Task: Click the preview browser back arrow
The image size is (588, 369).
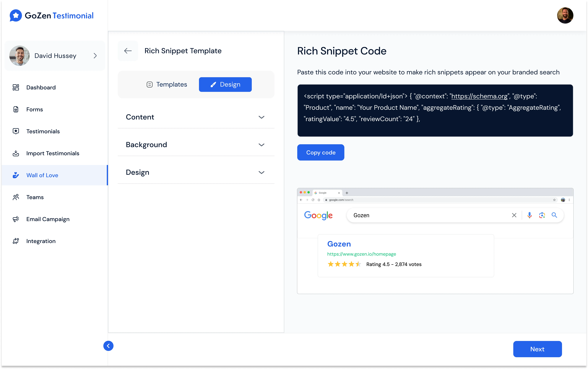Action: click(x=301, y=200)
